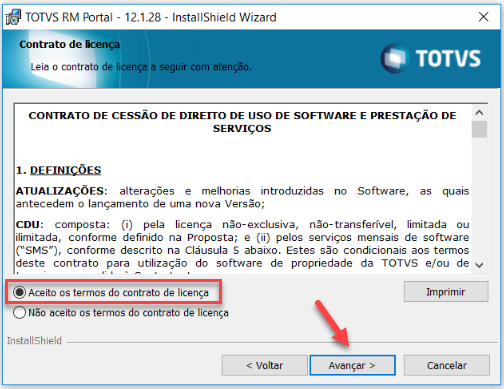504x389 pixels.
Task: Cancel the installation with Cancelar
Action: 447,365
